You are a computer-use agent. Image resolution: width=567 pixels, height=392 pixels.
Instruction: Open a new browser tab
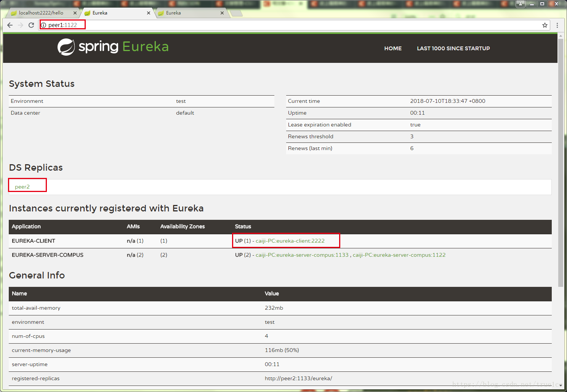point(236,13)
